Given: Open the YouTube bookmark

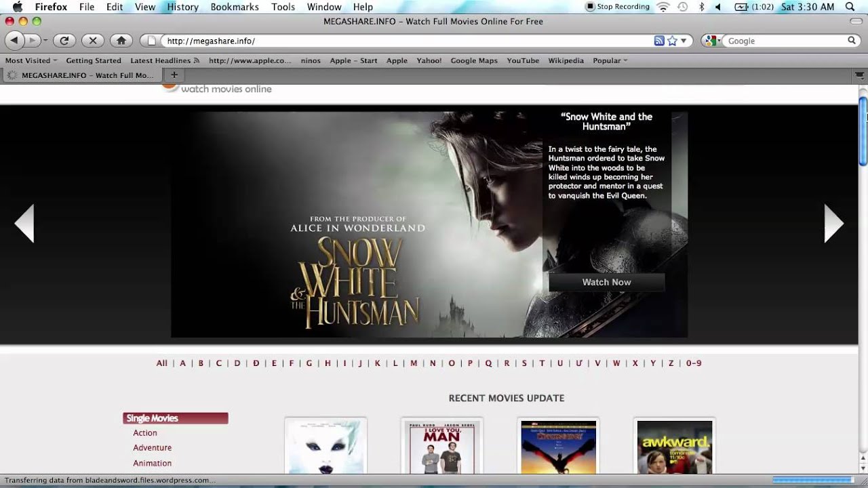Looking at the screenshot, I should 523,60.
